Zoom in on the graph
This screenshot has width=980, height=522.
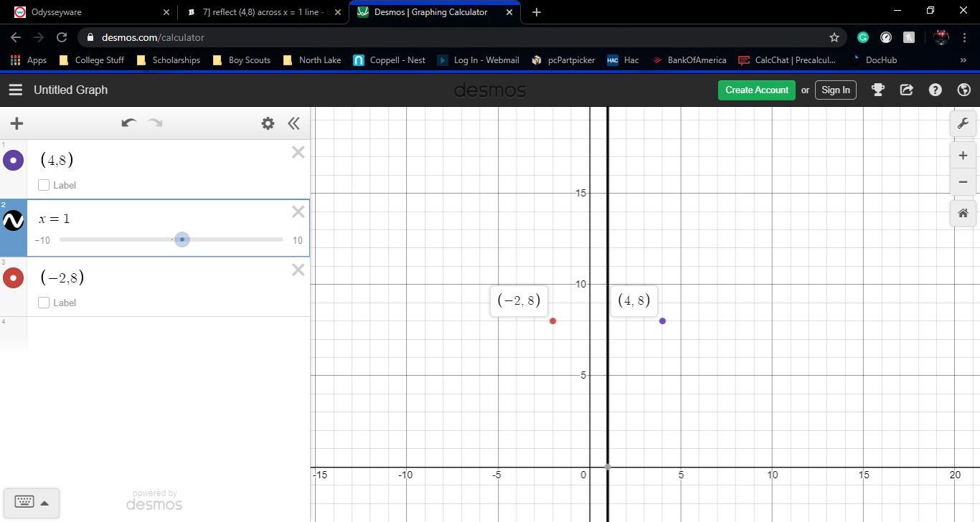(x=963, y=156)
